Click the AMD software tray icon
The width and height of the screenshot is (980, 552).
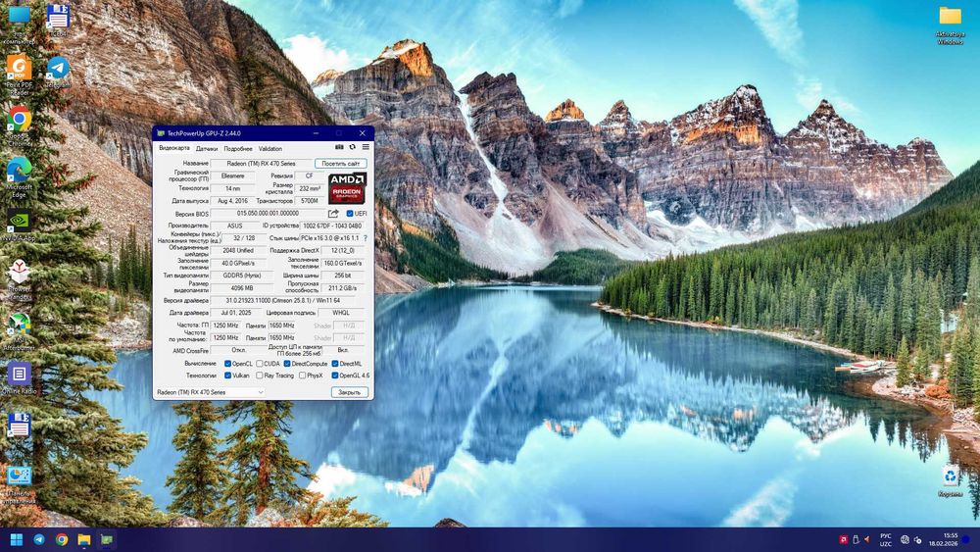tap(843, 539)
